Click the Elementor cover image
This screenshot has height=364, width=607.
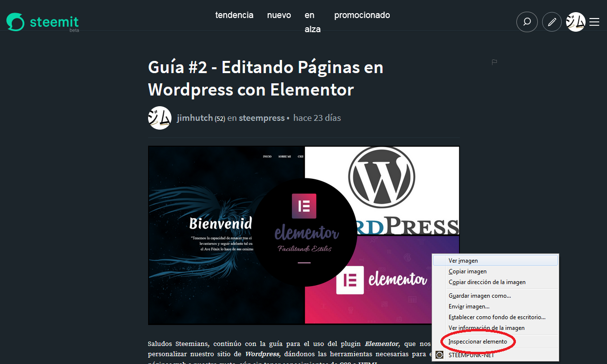[x=303, y=235]
